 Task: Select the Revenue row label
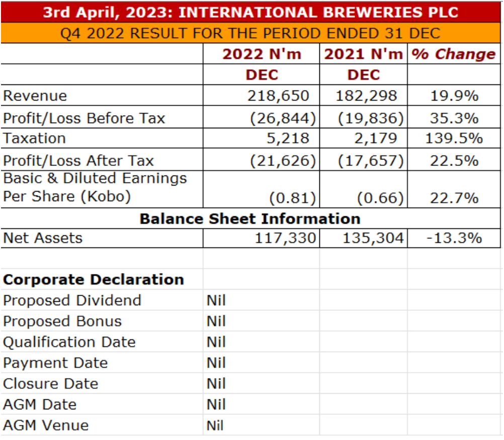[x=35, y=96]
